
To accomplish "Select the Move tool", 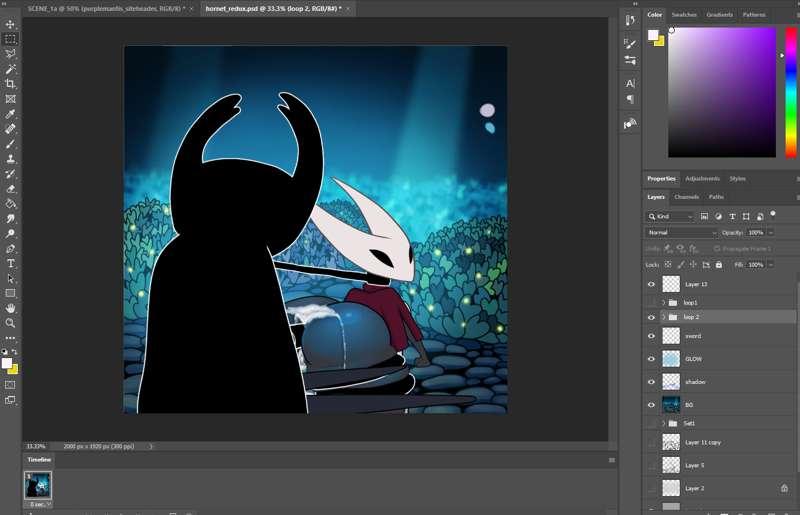I will click(10, 24).
